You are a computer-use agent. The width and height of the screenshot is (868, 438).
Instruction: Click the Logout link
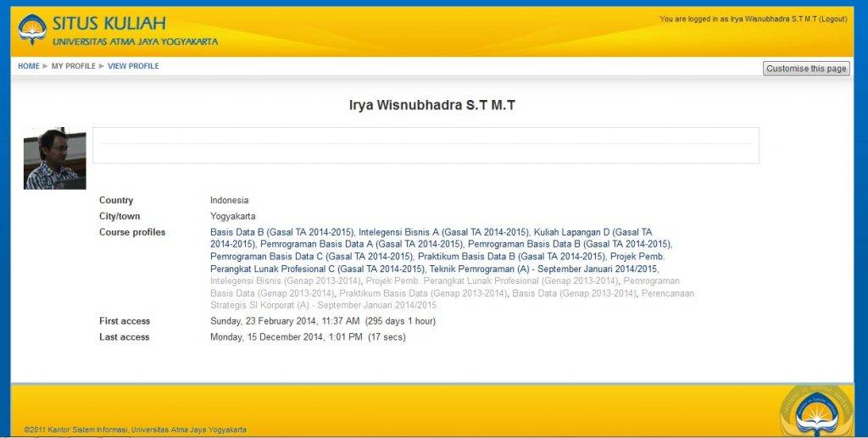832,19
